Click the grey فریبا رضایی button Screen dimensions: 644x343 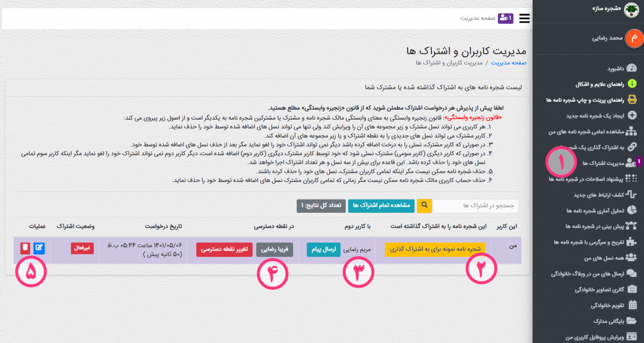[x=274, y=249]
